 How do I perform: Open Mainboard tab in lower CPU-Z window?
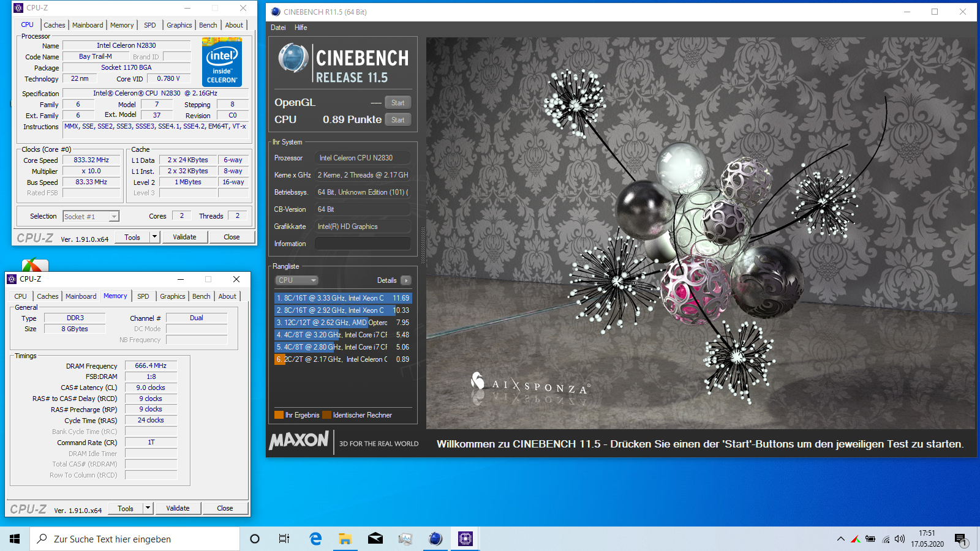81,296
